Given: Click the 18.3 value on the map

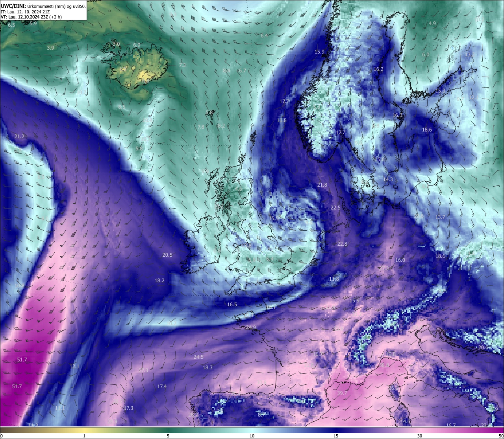Looking at the screenshot, I should coord(208,367).
